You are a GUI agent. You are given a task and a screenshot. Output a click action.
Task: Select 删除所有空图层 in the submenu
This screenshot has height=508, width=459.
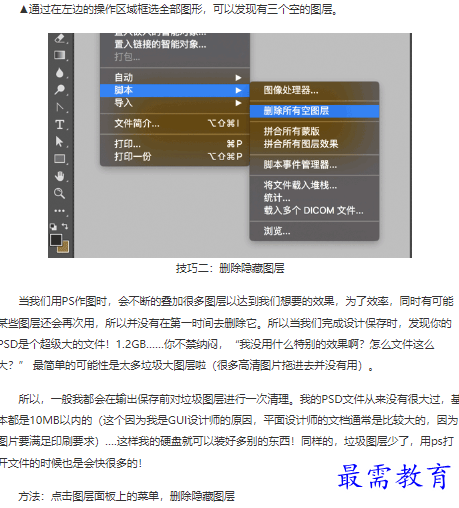click(x=314, y=111)
